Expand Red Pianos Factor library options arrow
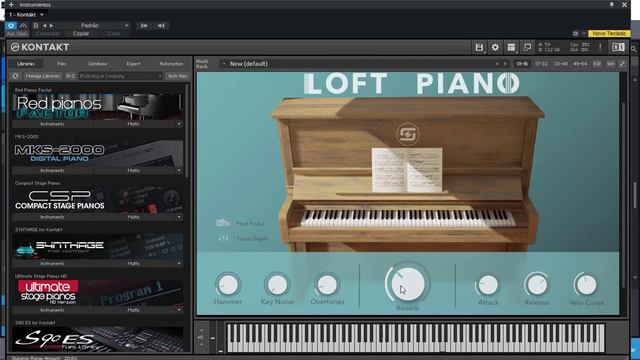This screenshot has height=360, width=640. (179, 124)
